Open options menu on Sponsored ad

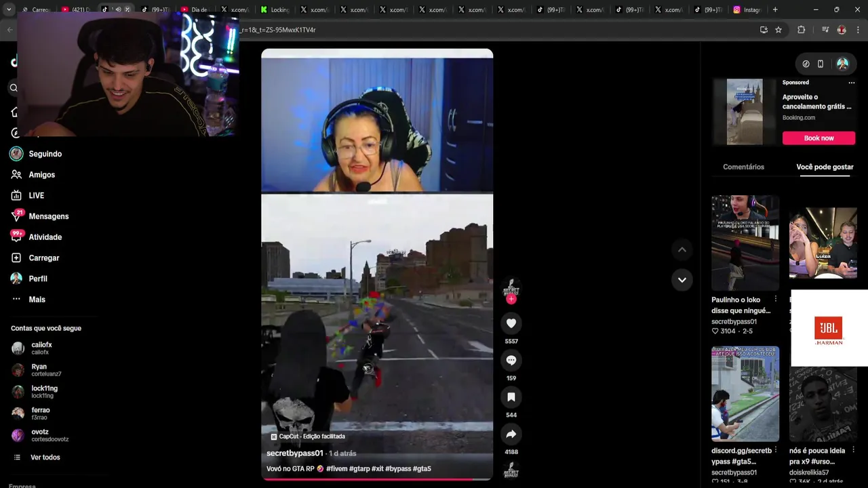pos(852,83)
